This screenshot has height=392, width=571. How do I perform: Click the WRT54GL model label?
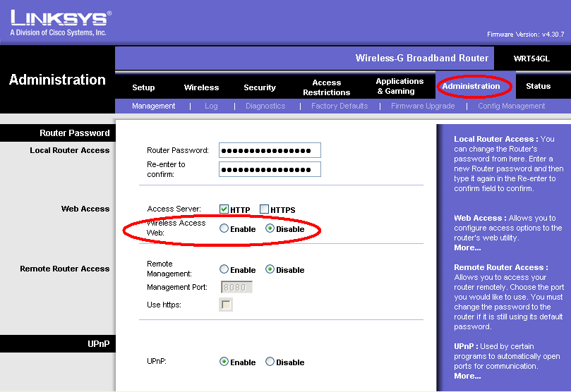pos(531,59)
